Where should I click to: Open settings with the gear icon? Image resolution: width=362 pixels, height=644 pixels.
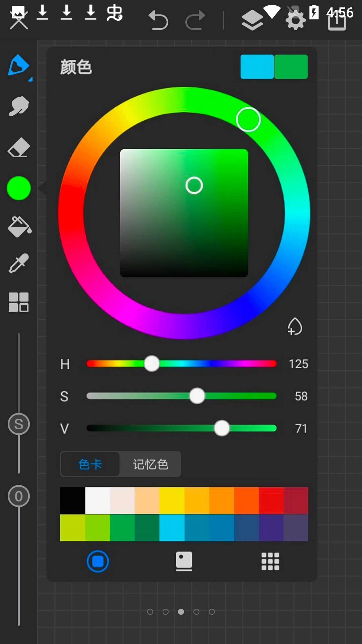[295, 21]
